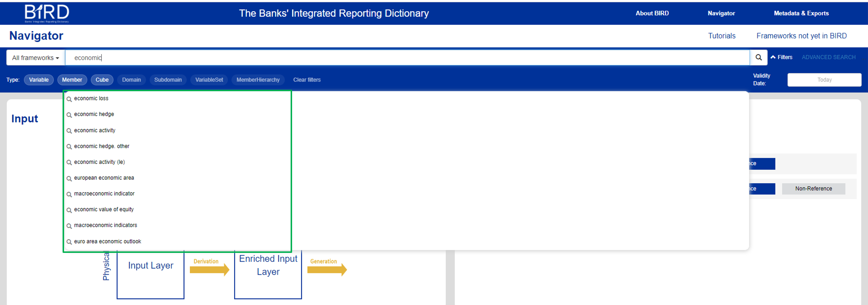Image resolution: width=868 pixels, height=305 pixels.
Task: Click Clear filters
Action: pyautogui.click(x=307, y=80)
